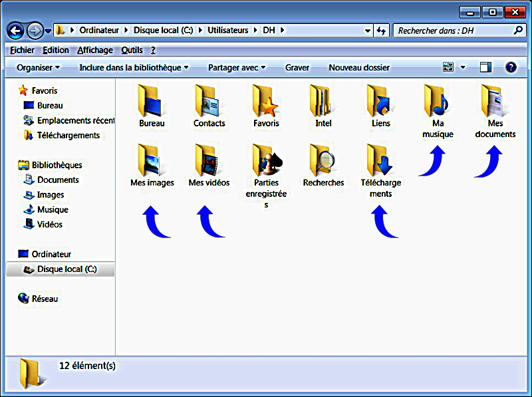Go to Disque local (C:) in breadcrumb
The width and height of the screenshot is (532, 397).
(163, 30)
